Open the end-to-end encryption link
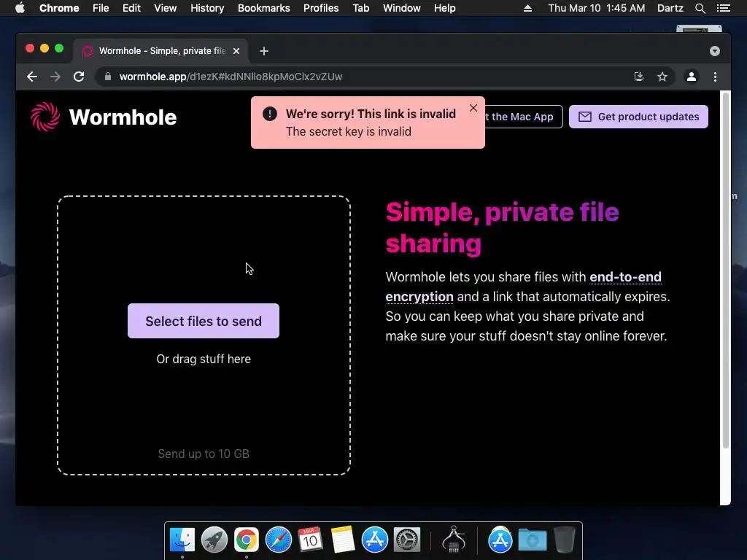Viewport: 747px width, 560px height. pos(625,277)
